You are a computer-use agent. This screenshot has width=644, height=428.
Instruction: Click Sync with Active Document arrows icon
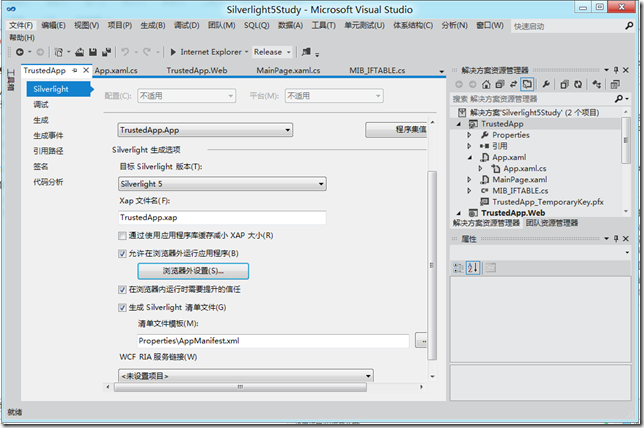click(x=513, y=84)
